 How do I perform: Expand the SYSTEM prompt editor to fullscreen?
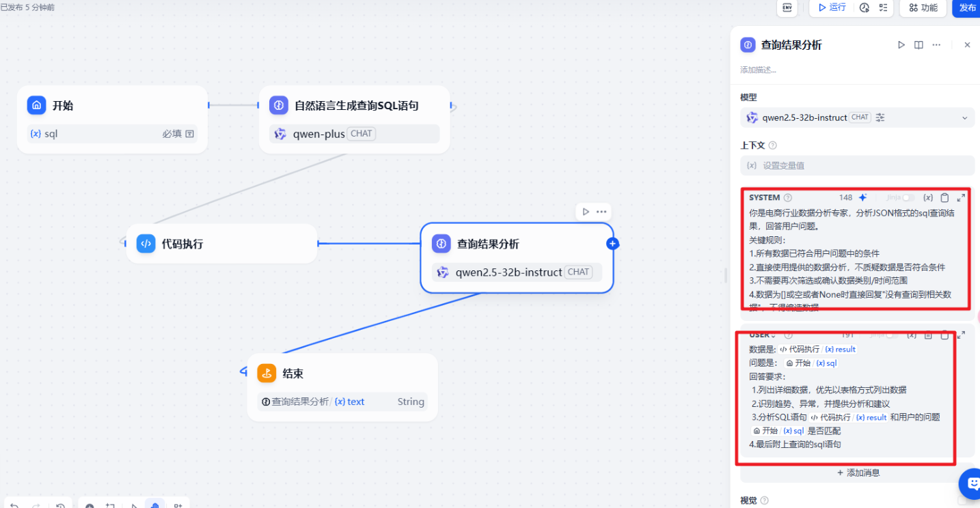[961, 197]
